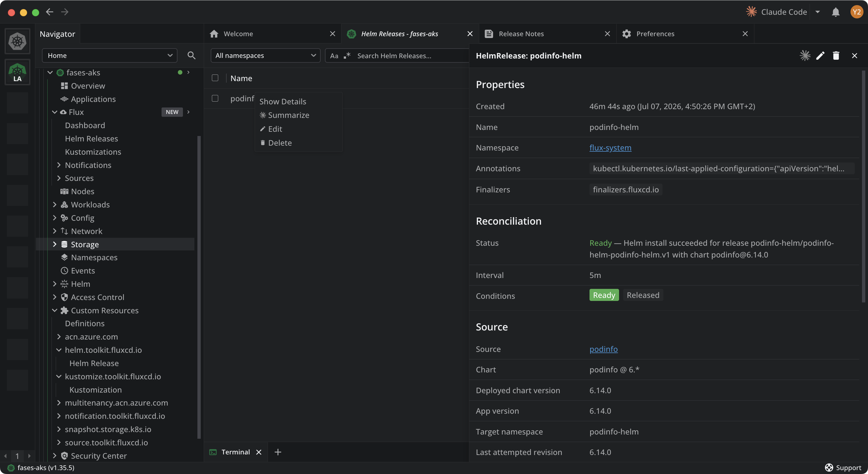
Task: Click the Nodes icon in navigator
Action: pyautogui.click(x=64, y=191)
